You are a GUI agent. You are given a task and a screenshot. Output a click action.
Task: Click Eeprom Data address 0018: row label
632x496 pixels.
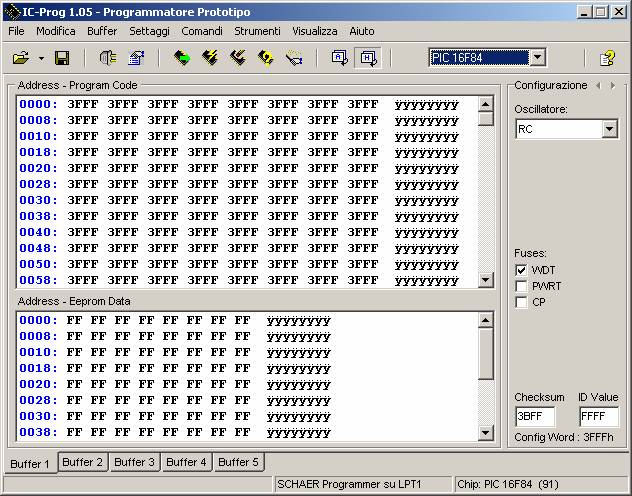coord(38,368)
